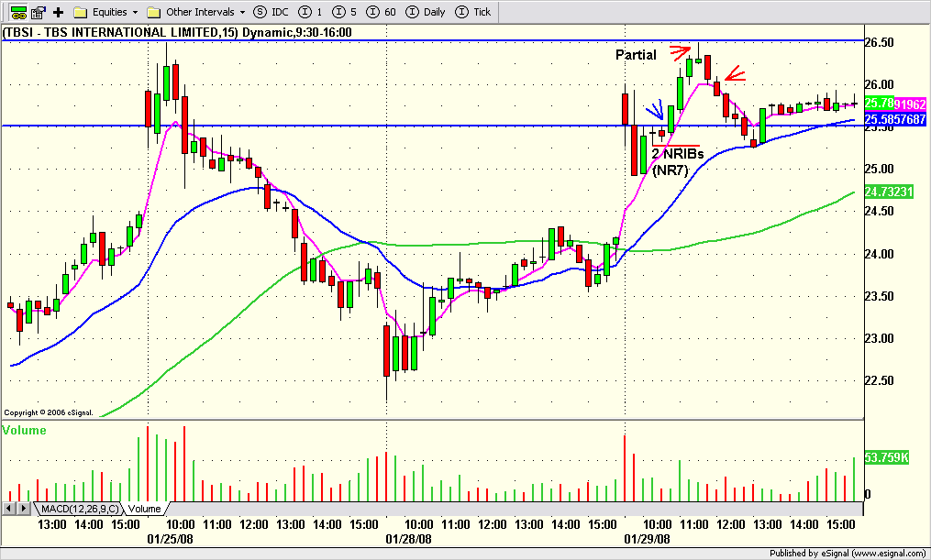The height and width of the screenshot is (560, 931).
Task: Click the 01/29/08 date label
Action: point(647,539)
